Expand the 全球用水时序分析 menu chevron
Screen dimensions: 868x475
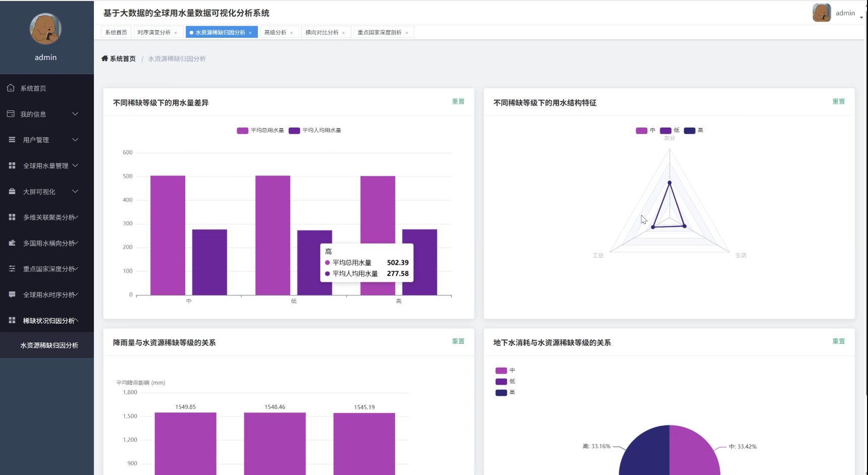pos(76,294)
